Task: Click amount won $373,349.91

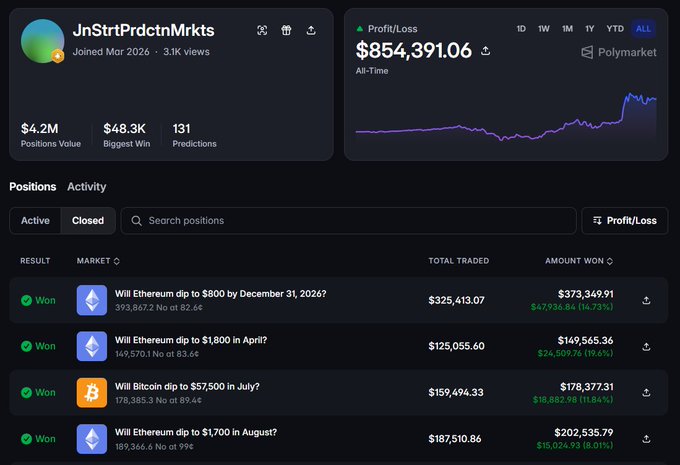Action: coord(585,294)
